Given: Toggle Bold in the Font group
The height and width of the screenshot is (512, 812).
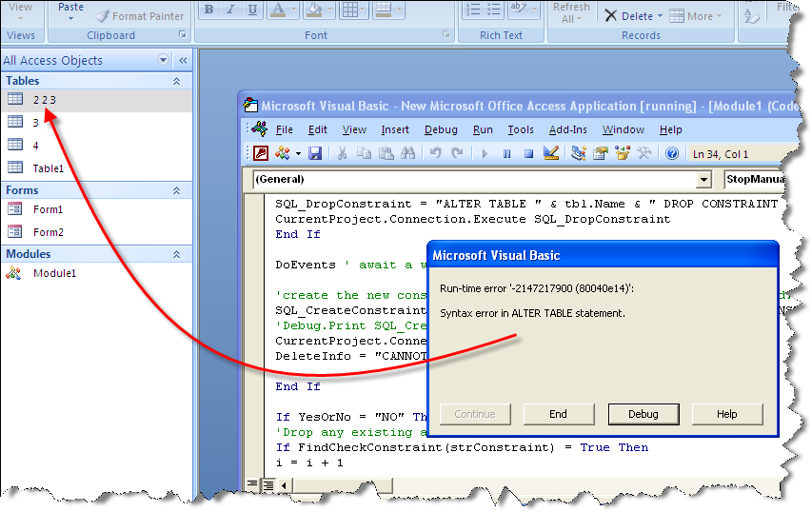Looking at the screenshot, I should pos(208,10).
